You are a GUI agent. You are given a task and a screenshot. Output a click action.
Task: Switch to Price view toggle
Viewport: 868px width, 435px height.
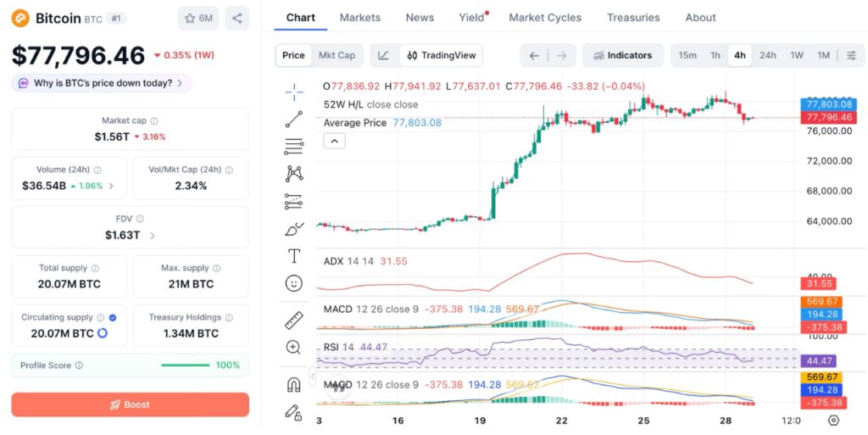click(x=293, y=55)
